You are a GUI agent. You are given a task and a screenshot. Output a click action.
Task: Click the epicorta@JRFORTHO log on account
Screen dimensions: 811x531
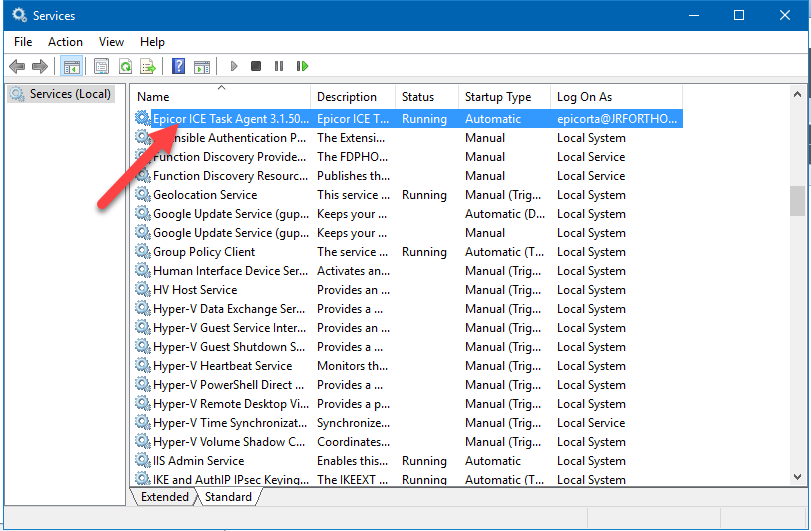[617, 118]
